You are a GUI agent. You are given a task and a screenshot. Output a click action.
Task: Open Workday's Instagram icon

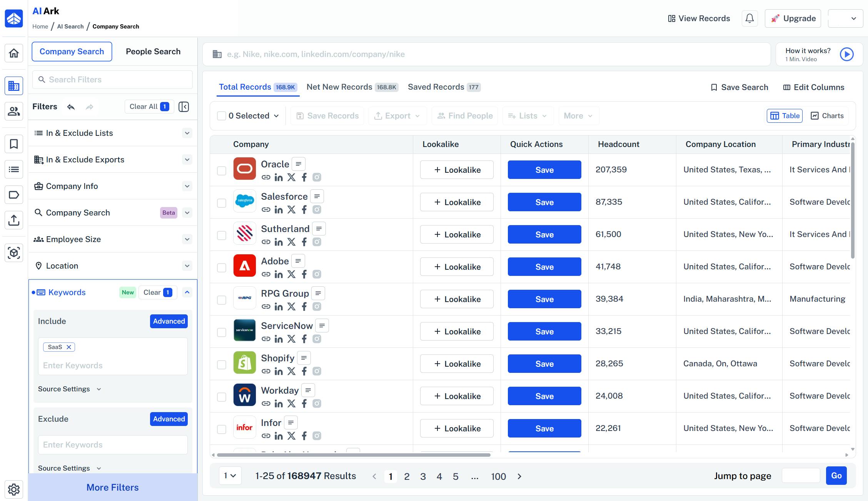pyautogui.click(x=317, y=404)
